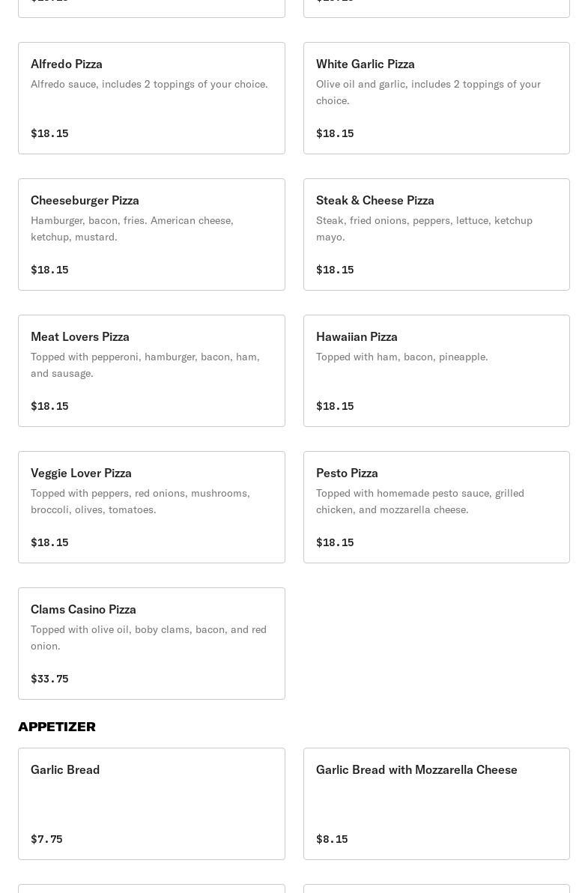This screenshot has width=588, height=893.
Task: Open the Alfredo Pizza menu item
Action: click(x=151, y=98)
